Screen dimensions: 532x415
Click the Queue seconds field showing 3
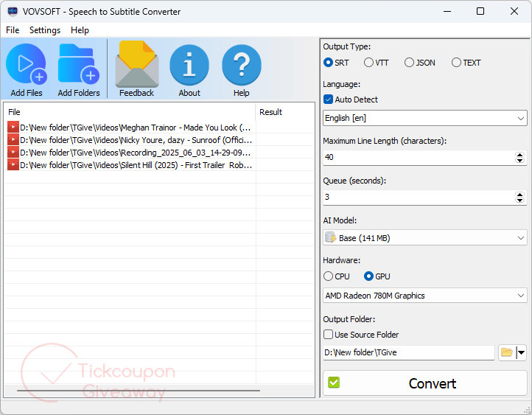[419, 197]
